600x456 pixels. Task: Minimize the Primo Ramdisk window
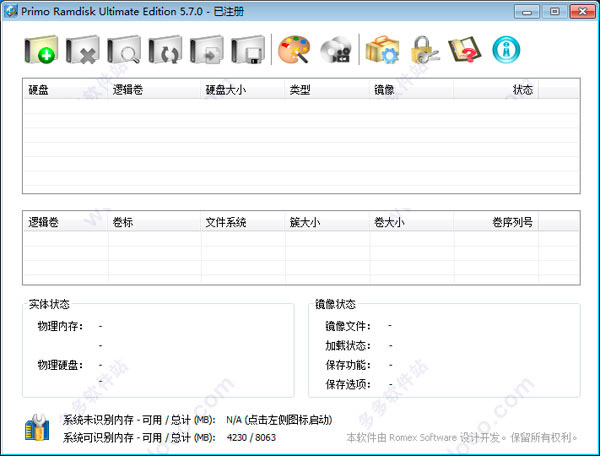pos(527,11)
